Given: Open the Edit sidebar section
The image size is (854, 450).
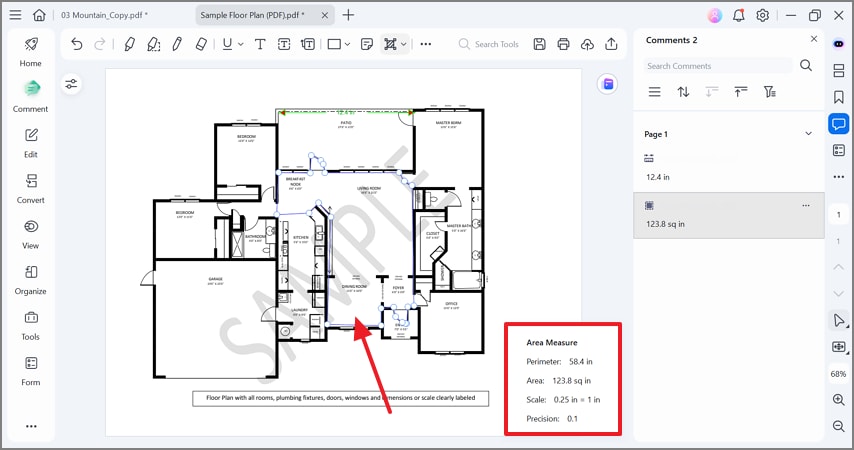Looking at the screenshot, I should pyautogui.click(x=30, y=143).
